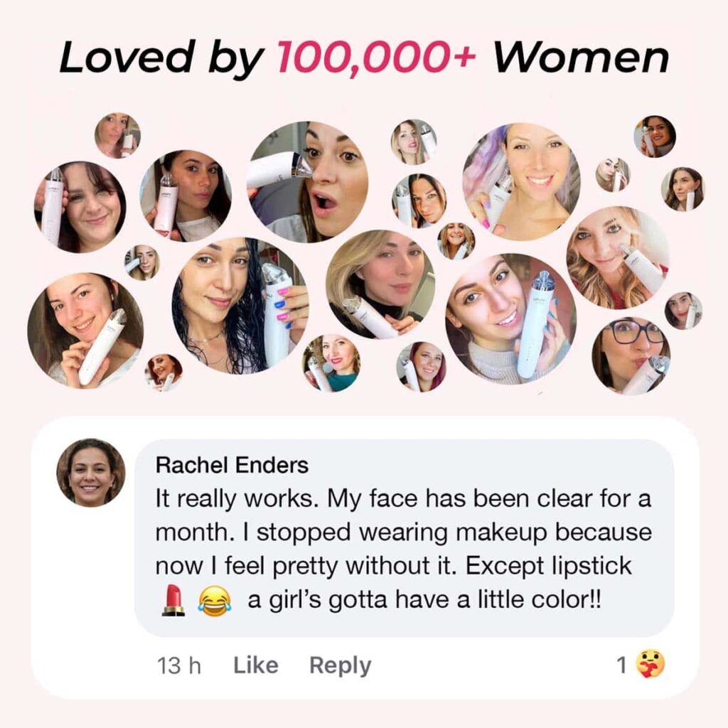Image resolution: width=728 pixels, height=728 pixels.
Task: Click the 13 h timestamp
Action: pyautogui.click(x=178, y=665)
